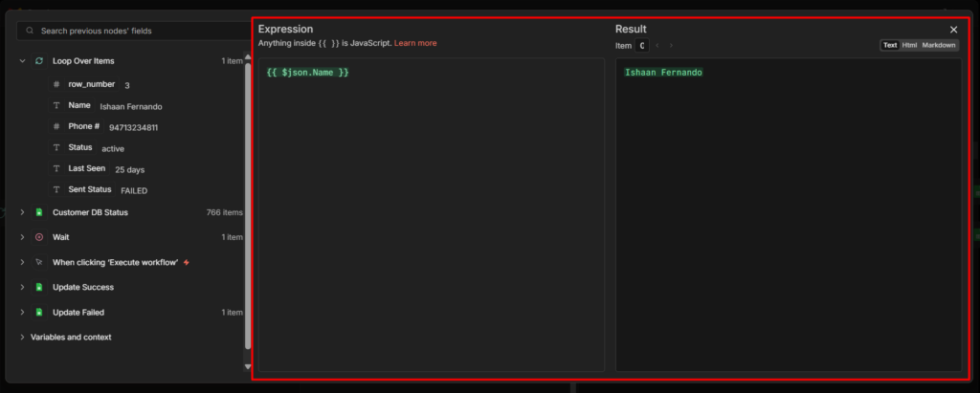The height and width of the screenshot is (393, 980).
Task: Click the value 94713234811
Action: pyautogui.click(x=133, y=127)
